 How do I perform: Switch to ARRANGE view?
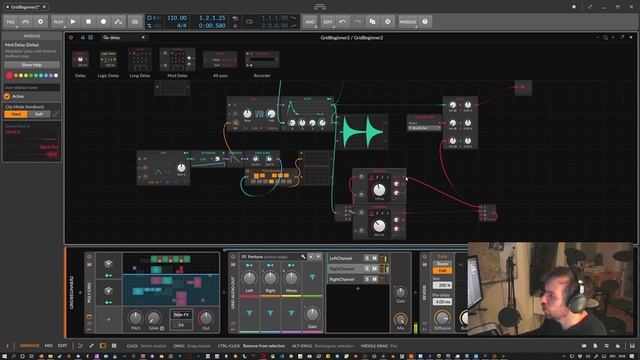click(29, 346)
